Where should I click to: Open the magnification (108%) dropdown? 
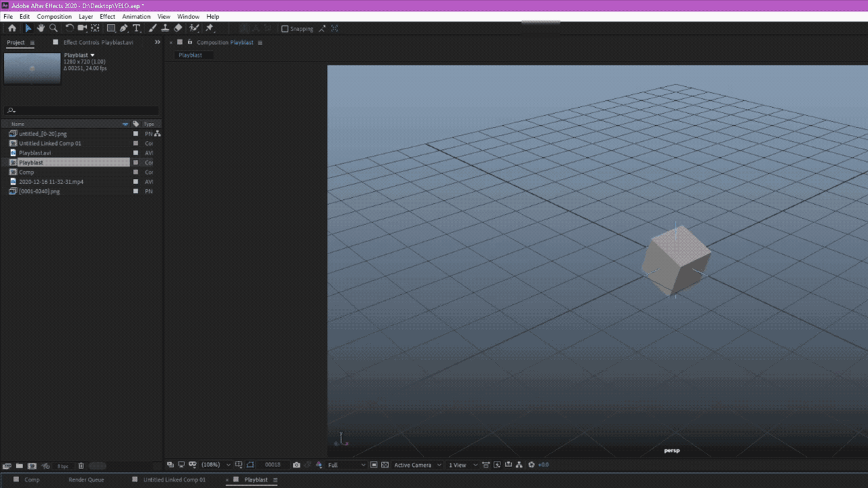(x=216, y=465)
